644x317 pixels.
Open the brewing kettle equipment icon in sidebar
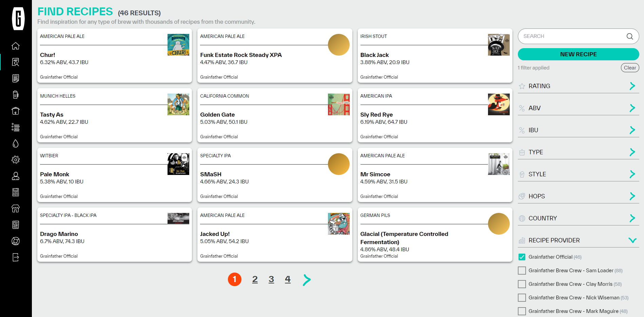pyautogui.click(x=16, y=111)
